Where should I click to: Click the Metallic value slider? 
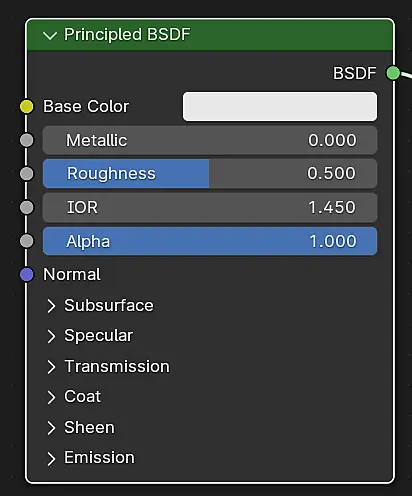[210, 140]
